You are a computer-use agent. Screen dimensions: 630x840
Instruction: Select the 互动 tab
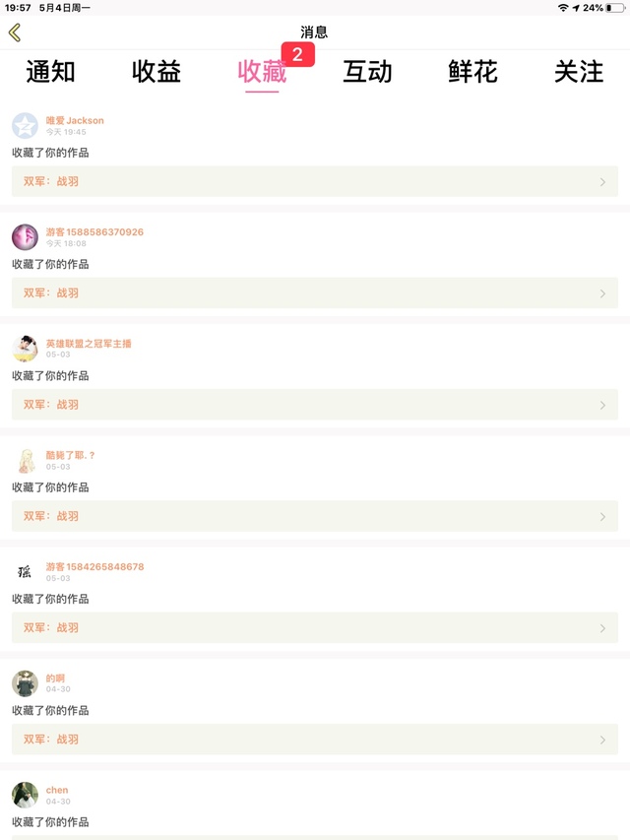367,72
